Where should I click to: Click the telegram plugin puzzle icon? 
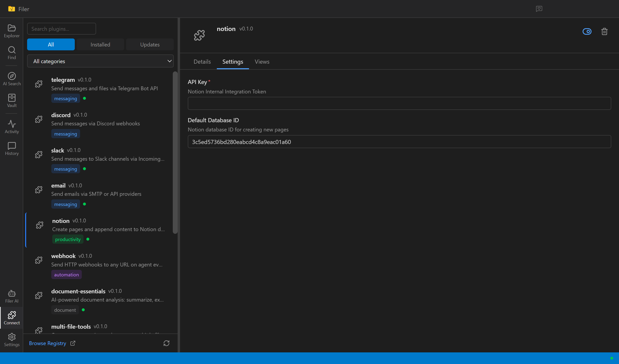38,84
